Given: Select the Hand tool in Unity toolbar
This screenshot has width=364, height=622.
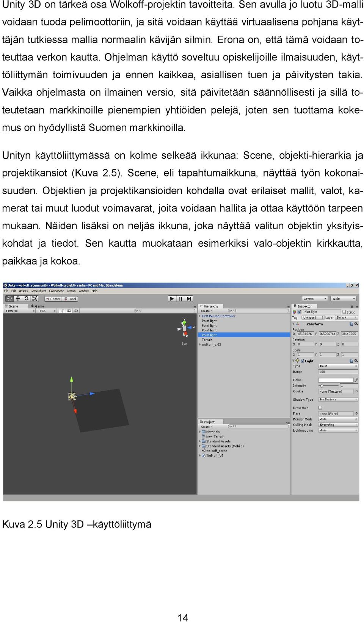Looking at the screenshot, I should [x=9, y=299].
